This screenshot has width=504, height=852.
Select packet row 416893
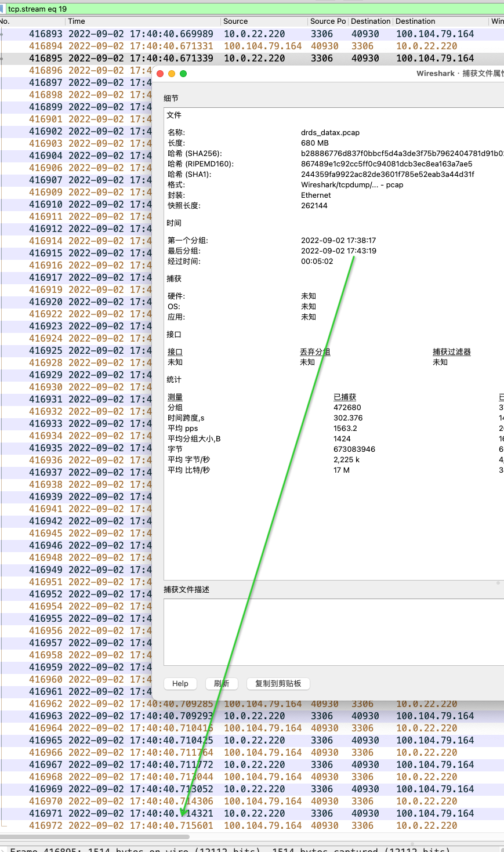[252, 34]
